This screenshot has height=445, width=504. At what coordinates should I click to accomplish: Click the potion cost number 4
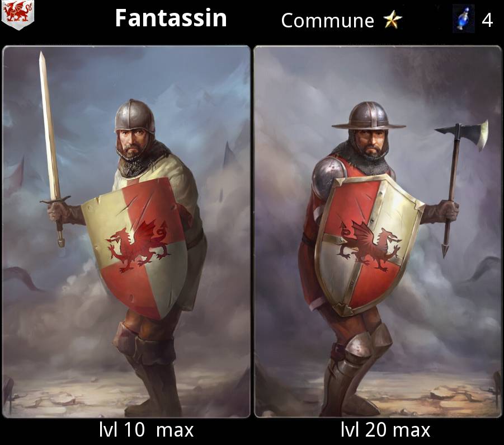pos(487,20)
